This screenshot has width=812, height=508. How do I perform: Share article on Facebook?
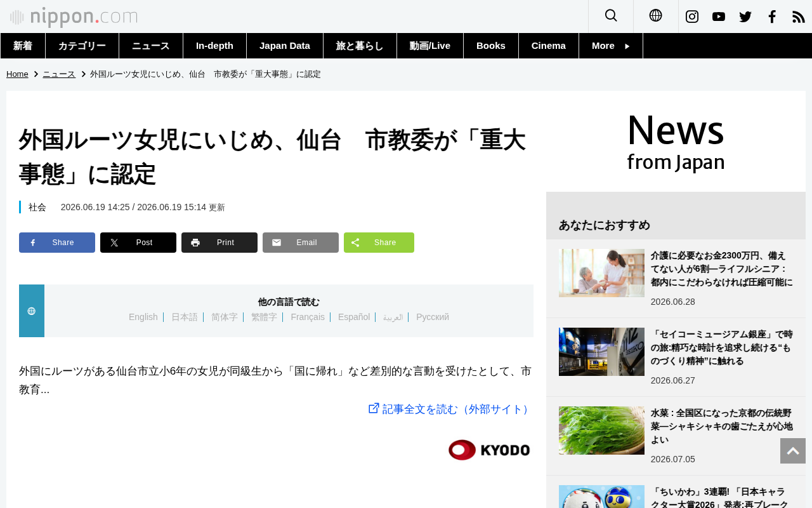57,243
